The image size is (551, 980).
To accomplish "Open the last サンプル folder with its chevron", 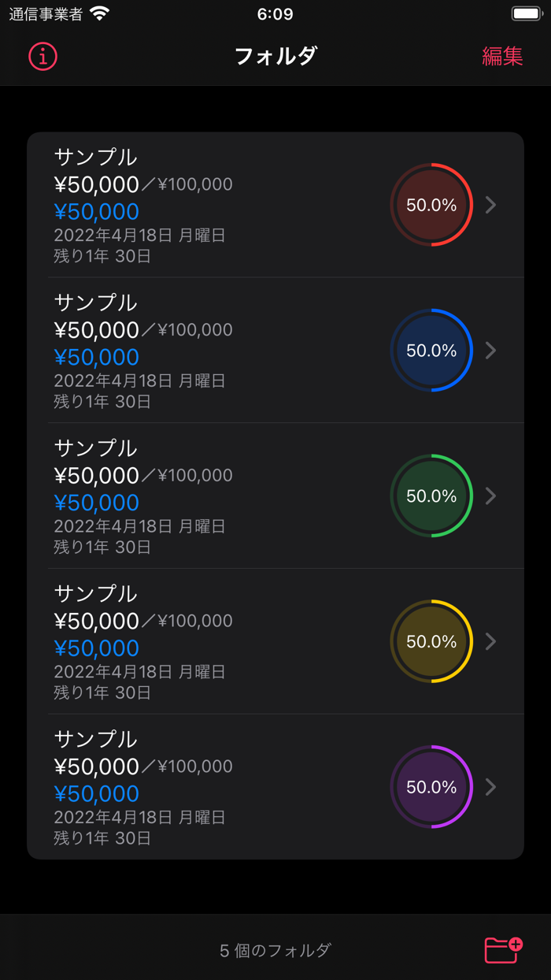I will click(x=491, y=786).
